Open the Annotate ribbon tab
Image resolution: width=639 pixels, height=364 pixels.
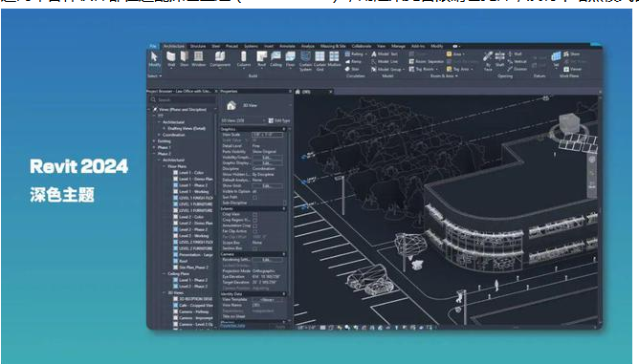click(x=287, y=46)
